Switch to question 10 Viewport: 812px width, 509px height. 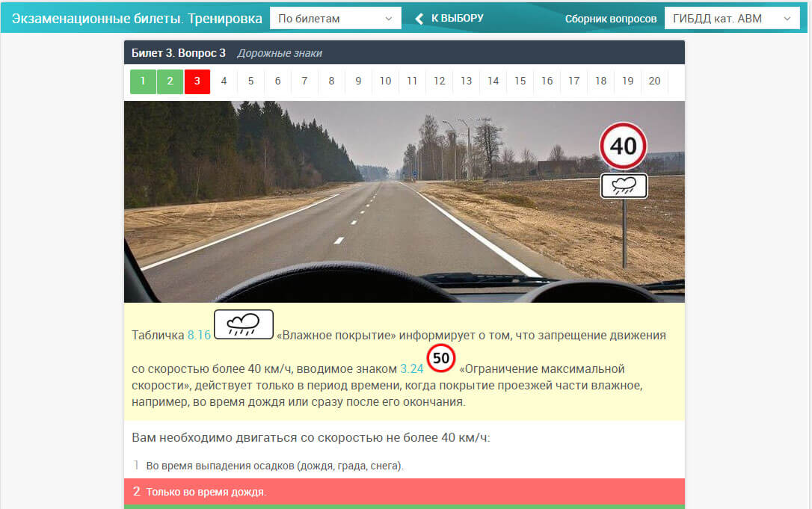point(385,81)
